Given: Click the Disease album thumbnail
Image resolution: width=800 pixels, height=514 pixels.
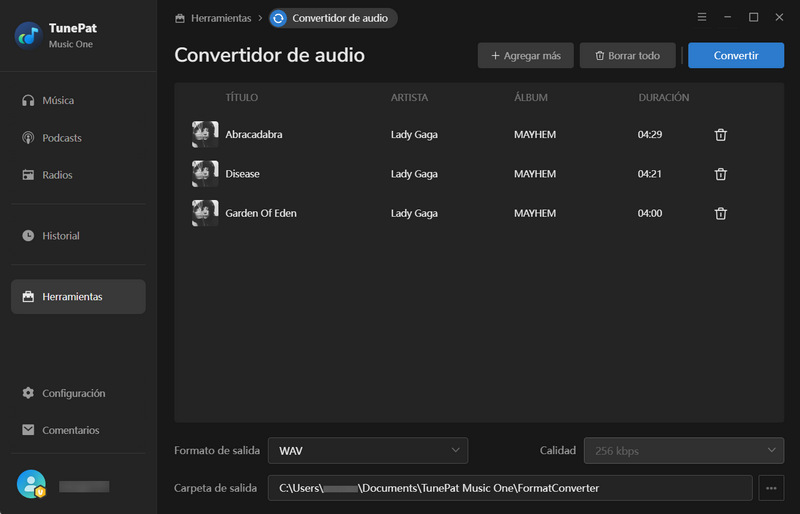Looking at the screenshot, I should tap(205, 174).
